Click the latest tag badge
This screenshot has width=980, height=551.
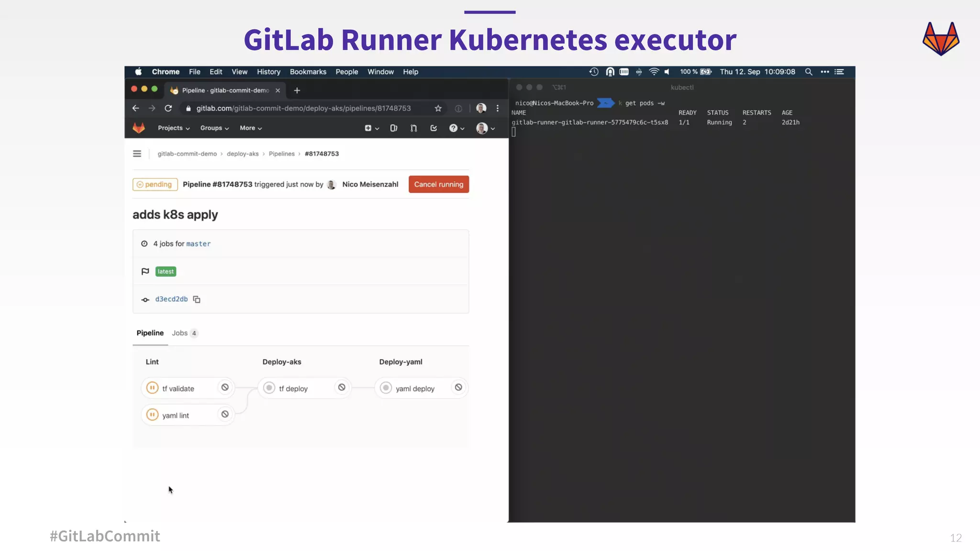(x=166, y=272)
